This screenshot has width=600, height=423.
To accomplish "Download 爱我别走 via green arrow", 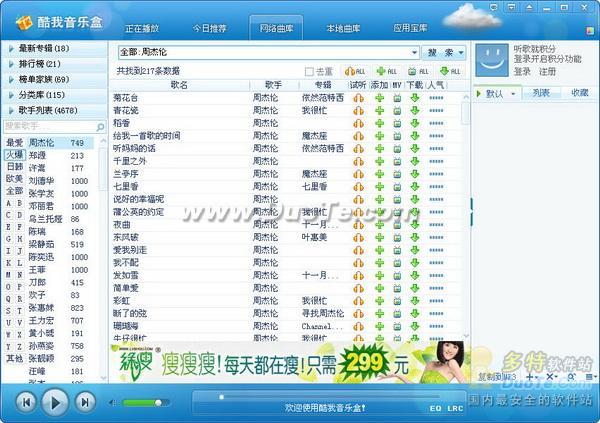I will click(x=415, y=250).
